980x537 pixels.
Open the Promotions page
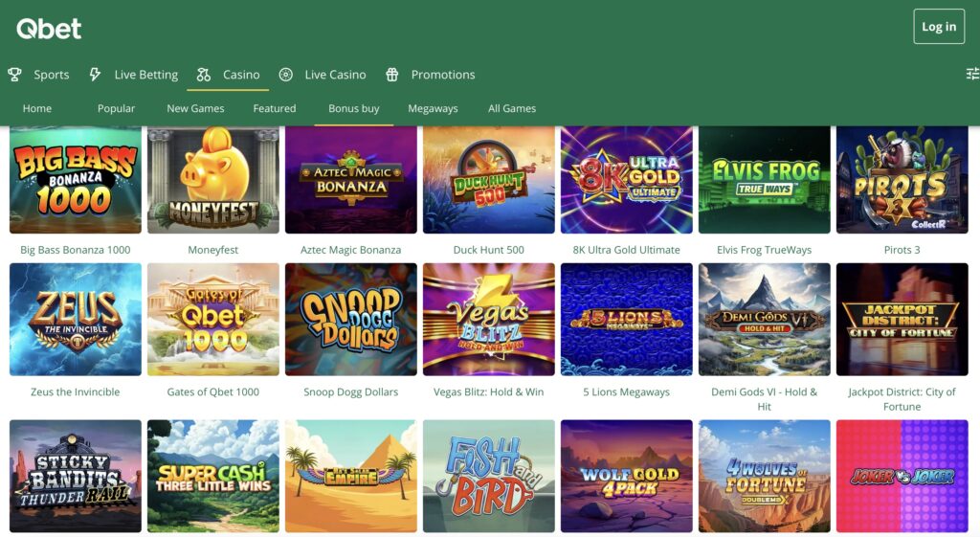click(443, 75)
